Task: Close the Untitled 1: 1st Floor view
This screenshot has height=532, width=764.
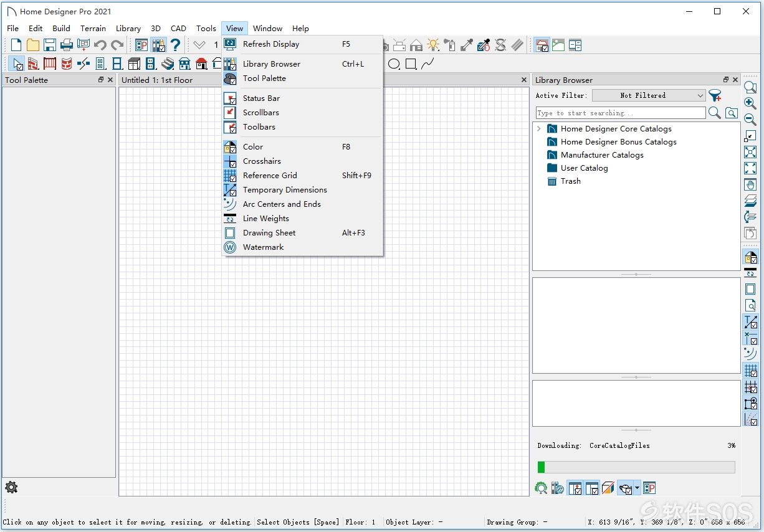Action: tap(523, 80)
